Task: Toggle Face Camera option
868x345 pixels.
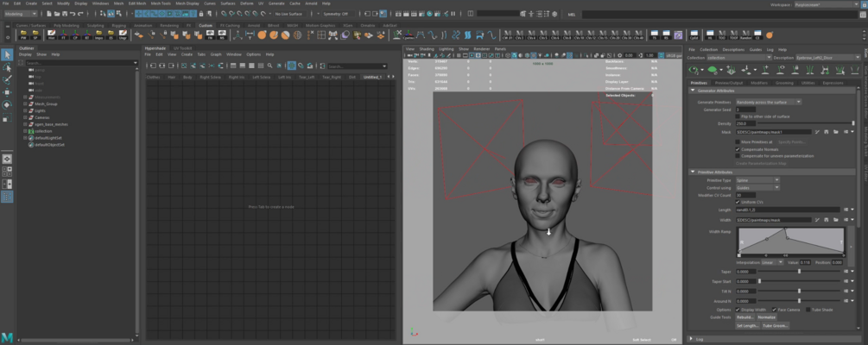Action: [774, 310]
